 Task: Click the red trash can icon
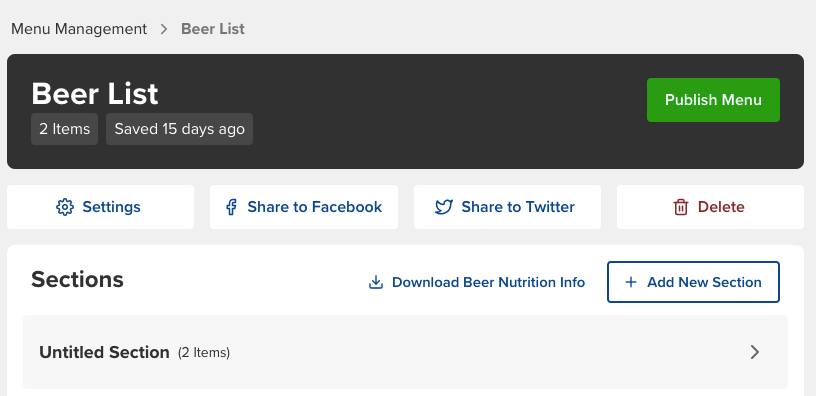(681, 207)
